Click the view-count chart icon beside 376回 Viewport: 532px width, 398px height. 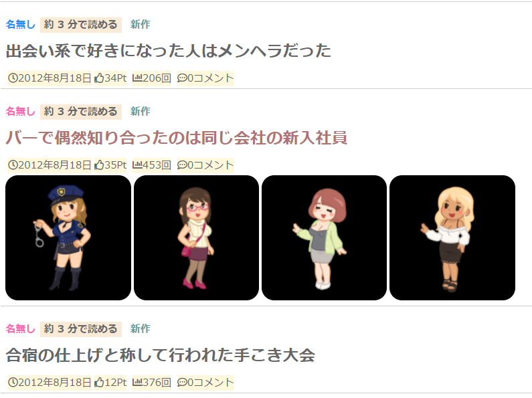tap(137, 383)
